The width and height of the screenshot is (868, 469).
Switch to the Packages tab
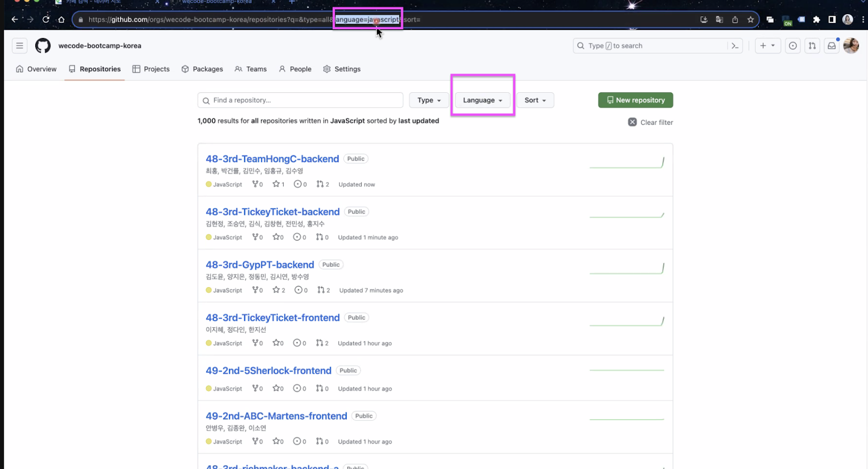(x=202, y=69)
